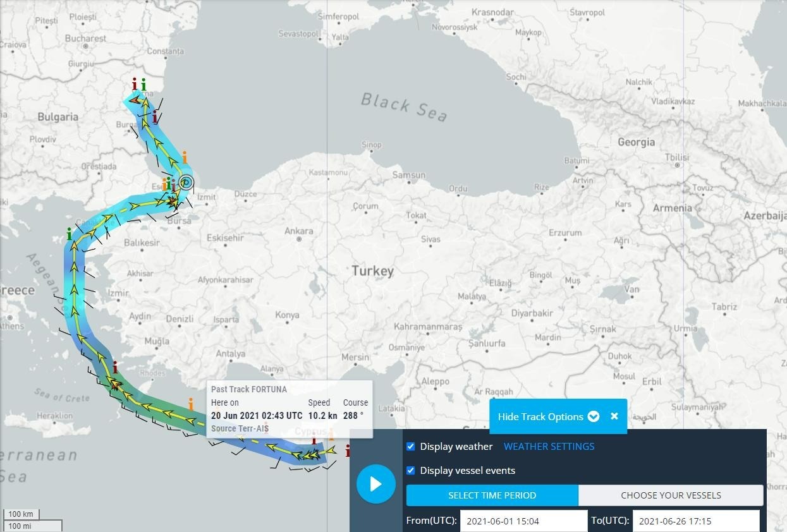This screenshot has height=532, width=787.
Task: Click the green info marker above Varna
Action: [143, 85]
